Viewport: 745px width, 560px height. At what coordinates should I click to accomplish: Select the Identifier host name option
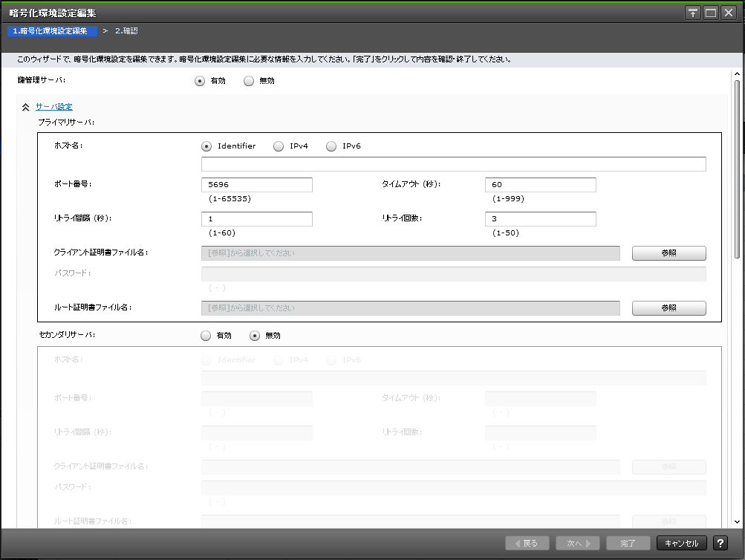click(206, 146)
